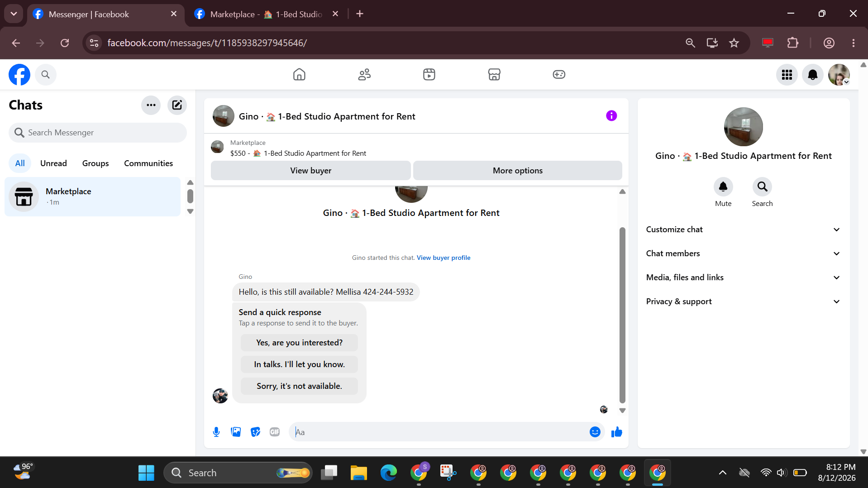Click the Windows taskbar Search box
The height and width of the screenshot is (488, 868).
tap(238, 473)
